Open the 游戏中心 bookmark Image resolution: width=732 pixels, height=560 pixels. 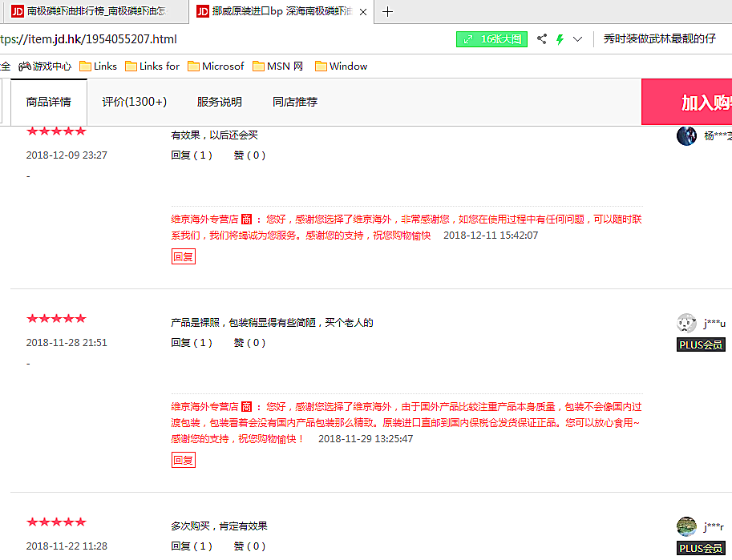[x=45, y=66]
